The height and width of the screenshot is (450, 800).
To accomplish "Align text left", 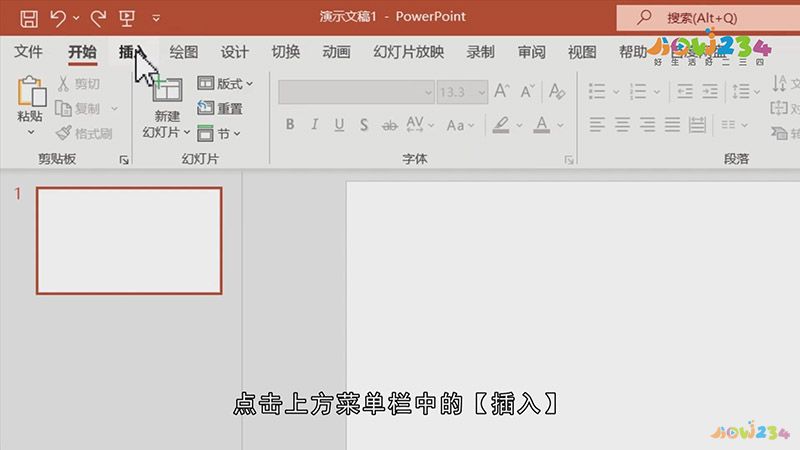I will pyautogui.click(x=597, y=124).
